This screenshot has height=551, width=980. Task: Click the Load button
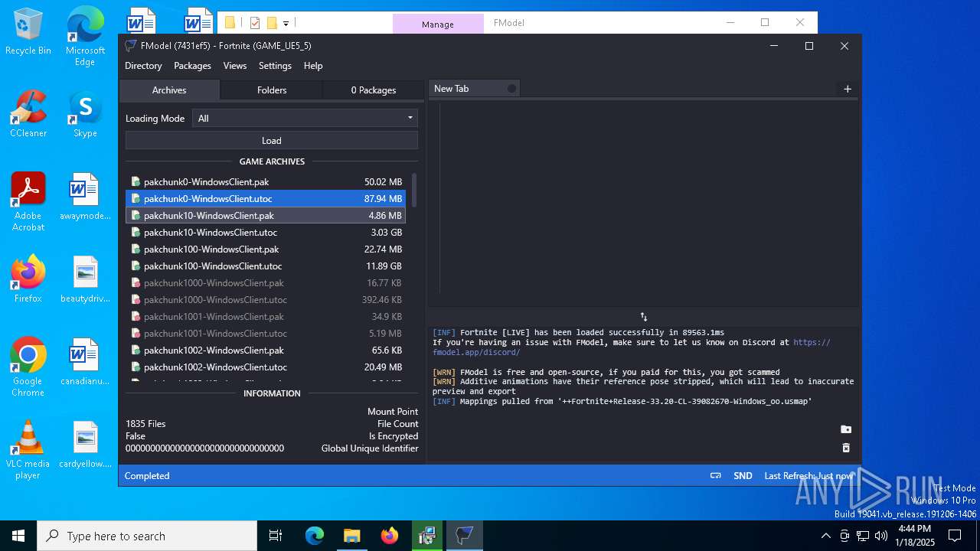(272, 141)
